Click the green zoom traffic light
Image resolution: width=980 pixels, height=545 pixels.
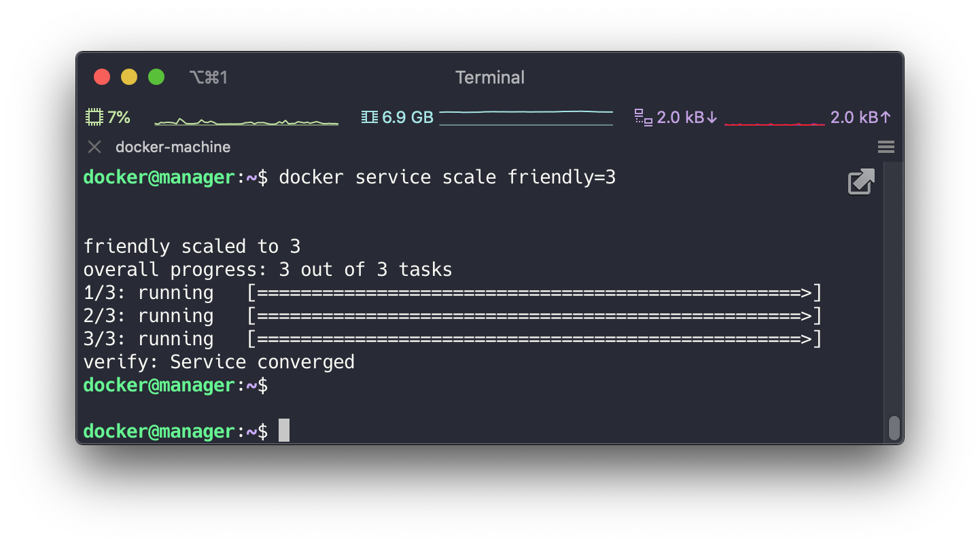click(x=156, y=77)
